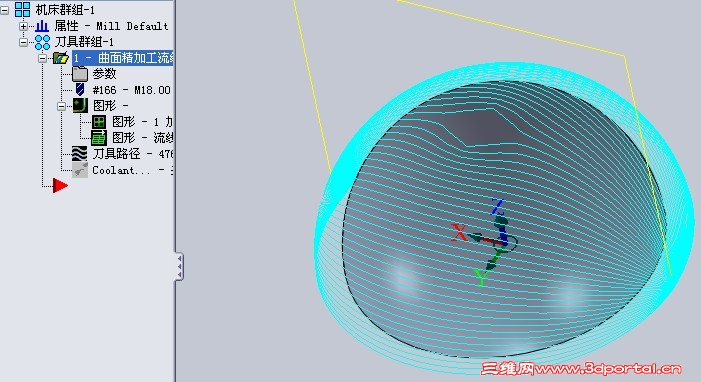Click the 图形 geometry parent icon
This screenshot has width=701, height=382.
80,106
